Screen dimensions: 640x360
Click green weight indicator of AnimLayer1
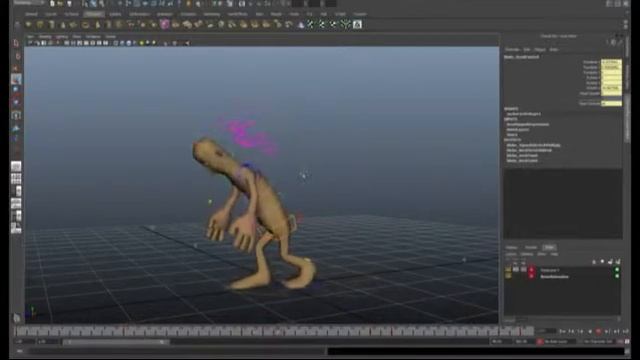pos(617,270)
